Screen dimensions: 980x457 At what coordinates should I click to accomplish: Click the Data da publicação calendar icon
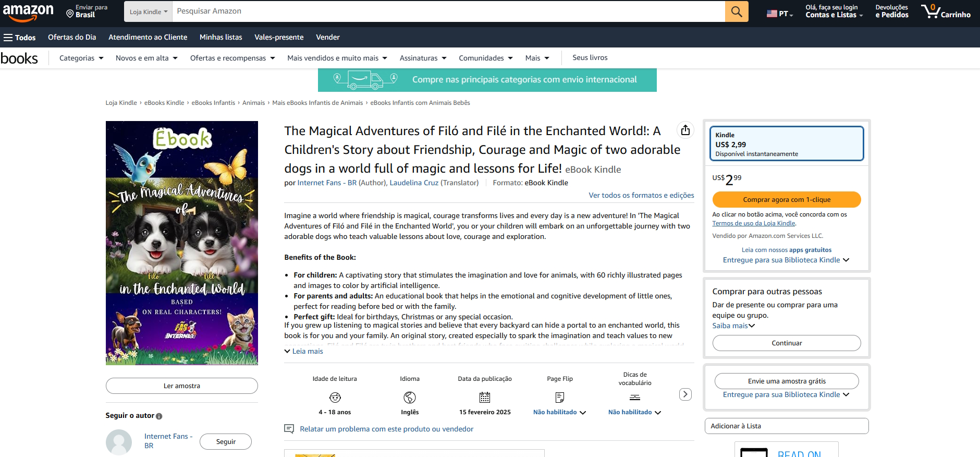click(x=485, y=398)
